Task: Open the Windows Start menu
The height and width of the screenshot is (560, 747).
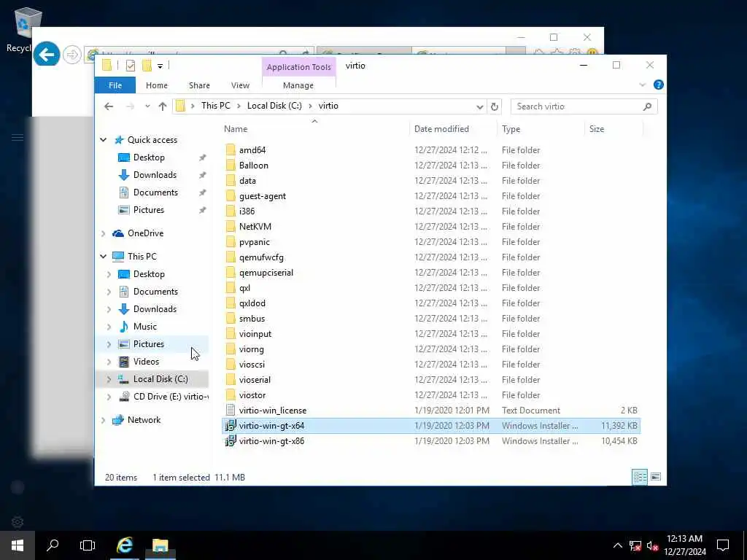Action: coord(18,545)
